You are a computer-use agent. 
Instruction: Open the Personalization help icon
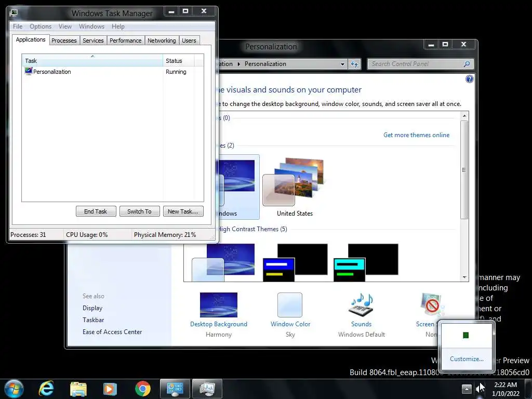point(470,79)
